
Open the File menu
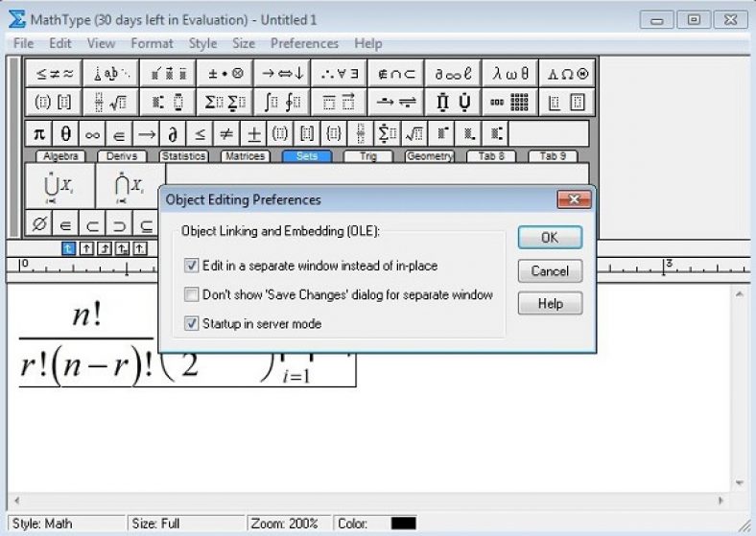(x=24, y=43)
